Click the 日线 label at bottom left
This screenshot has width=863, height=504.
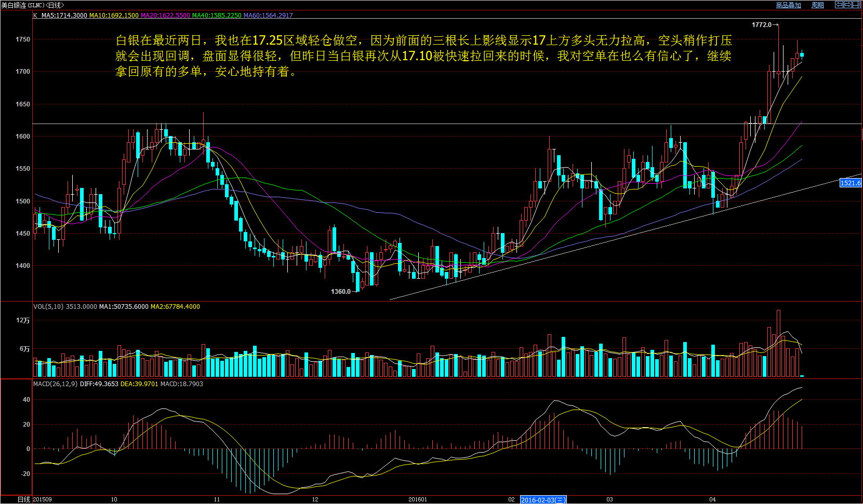(23, 499)
